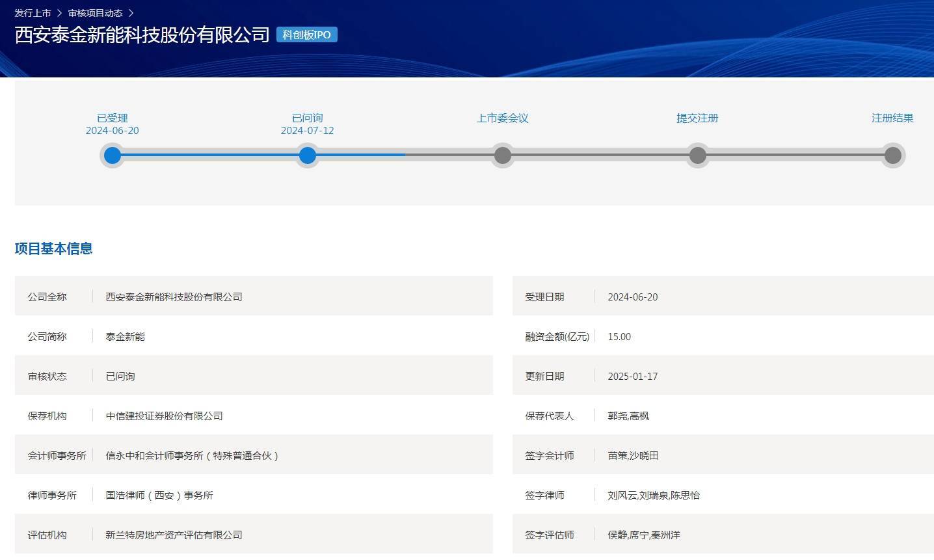Click the 科创板IPO badge

pos(306,35)
